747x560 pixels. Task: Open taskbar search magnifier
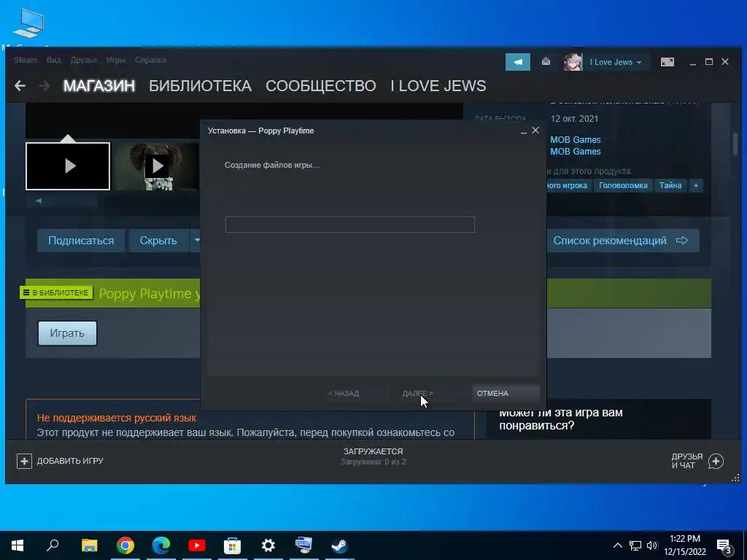pos(53,545)
